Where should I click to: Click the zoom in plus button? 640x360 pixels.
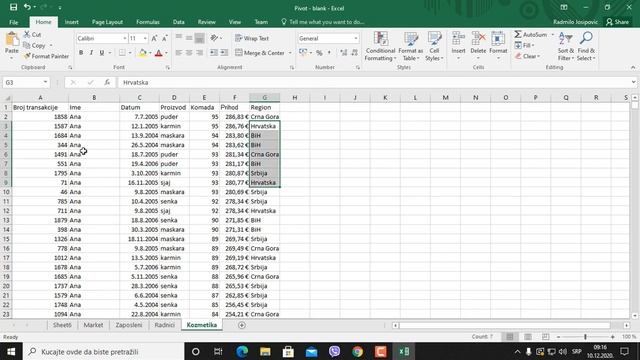(x=613, y=337)
